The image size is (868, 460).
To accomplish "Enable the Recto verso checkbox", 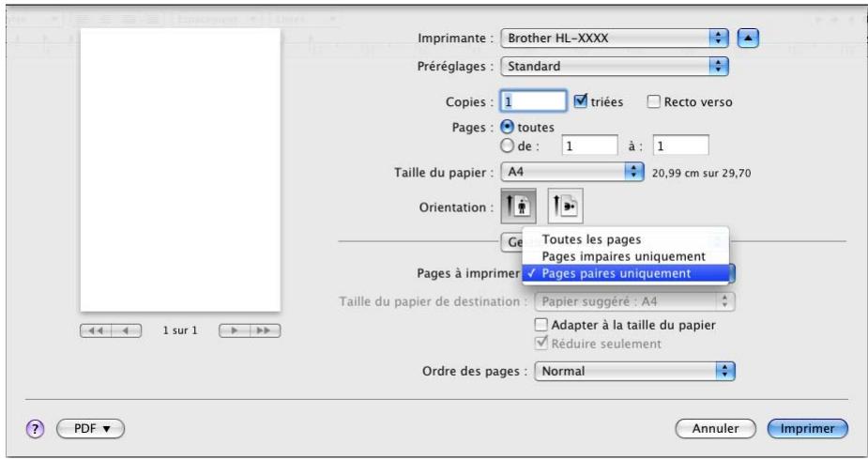I will pos(654,101).
